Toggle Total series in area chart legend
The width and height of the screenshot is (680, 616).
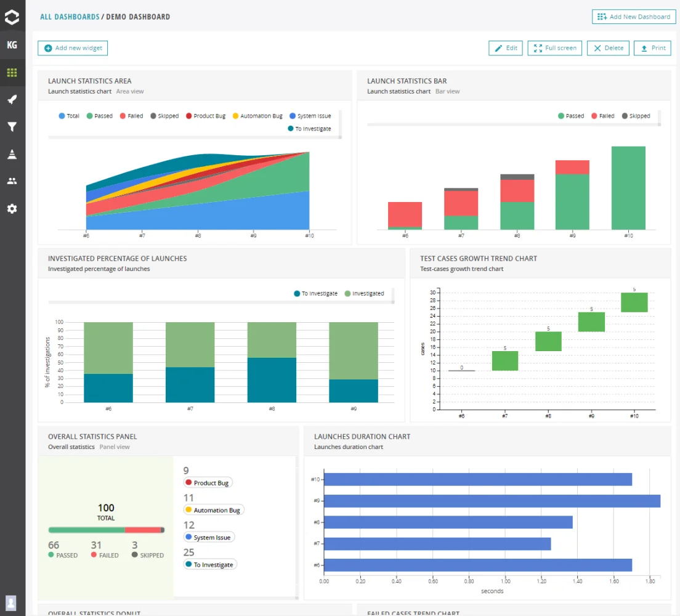click(69, 116)
